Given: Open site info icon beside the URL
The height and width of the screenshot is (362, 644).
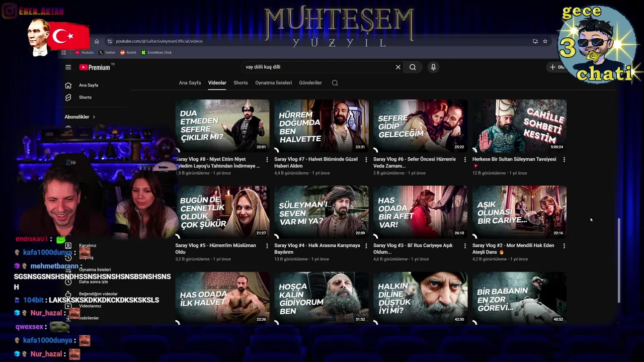Looking at the screenshot, I should [109, 41].
